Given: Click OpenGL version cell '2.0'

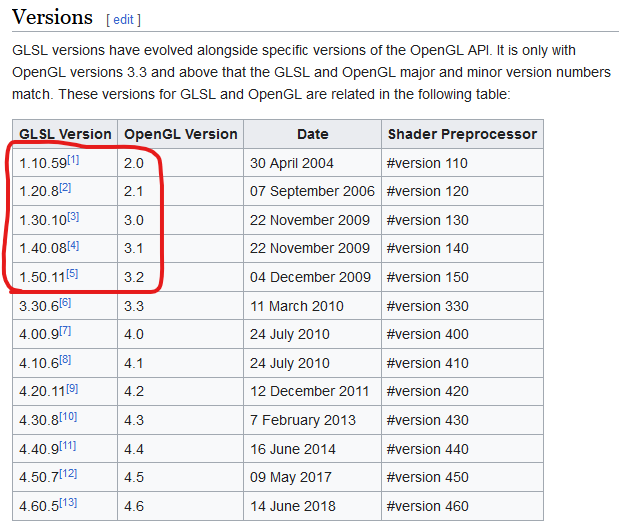Looking at the screenshot, I should [181, 163].
